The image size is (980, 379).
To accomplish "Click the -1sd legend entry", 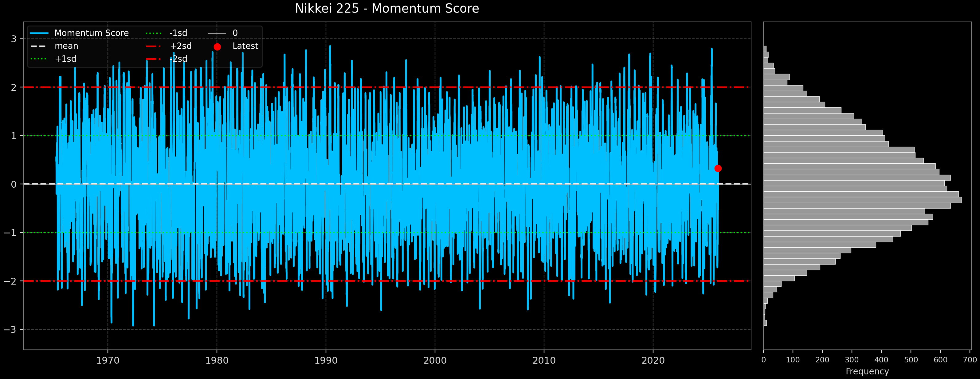I will tap(178, 33).
